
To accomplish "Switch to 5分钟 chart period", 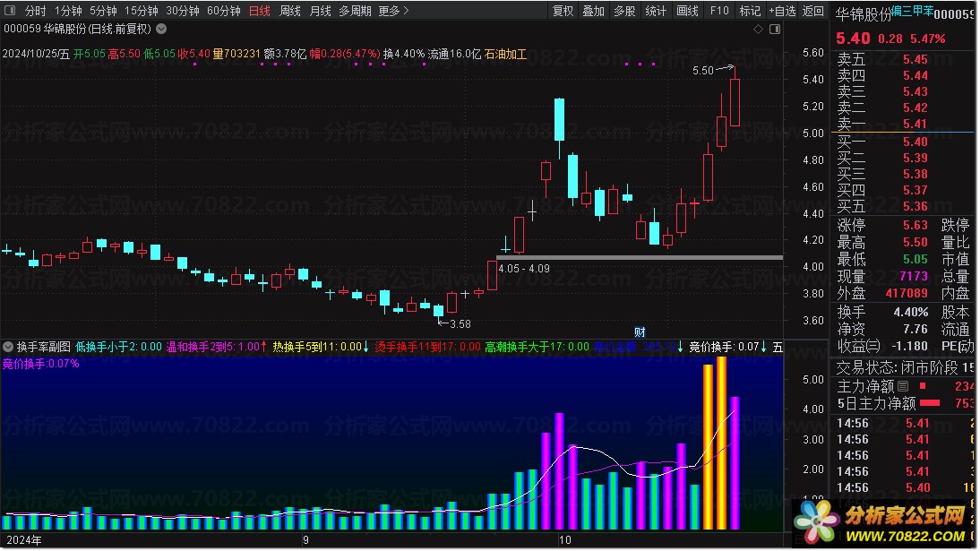I will (102, 11).
